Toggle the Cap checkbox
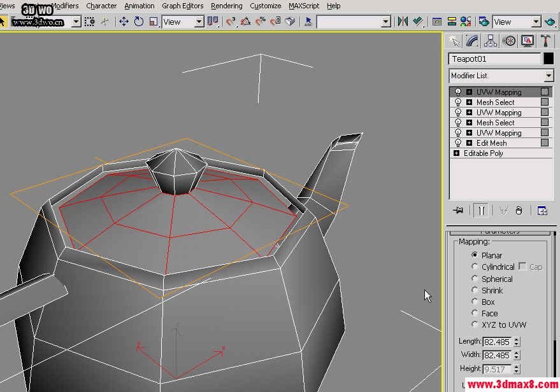 522,266
